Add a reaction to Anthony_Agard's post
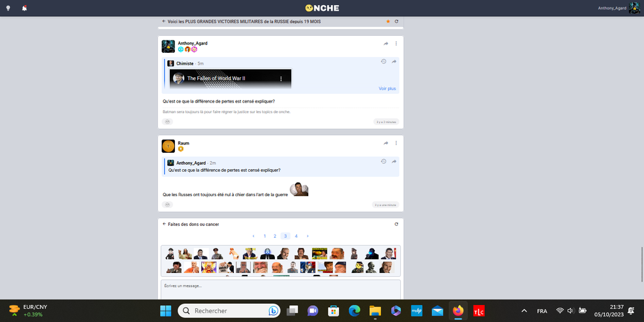The width and height of the screenshot is (644, 322). point(167,121)
